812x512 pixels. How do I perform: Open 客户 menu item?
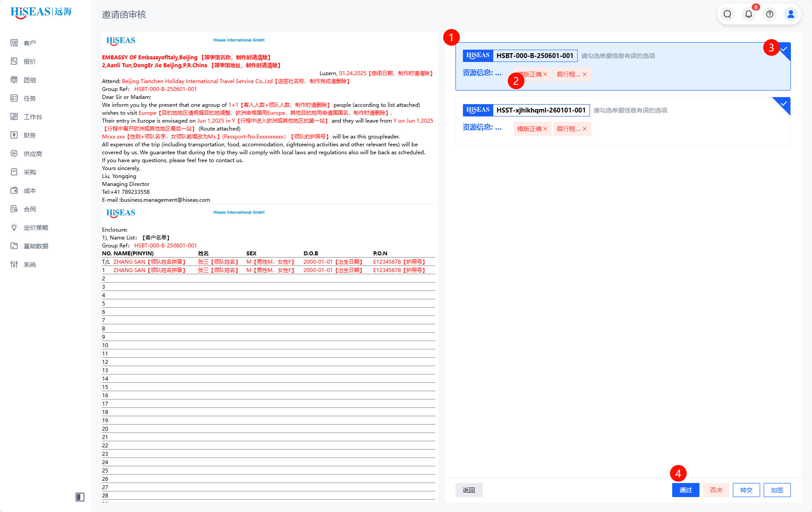[30, 43]
